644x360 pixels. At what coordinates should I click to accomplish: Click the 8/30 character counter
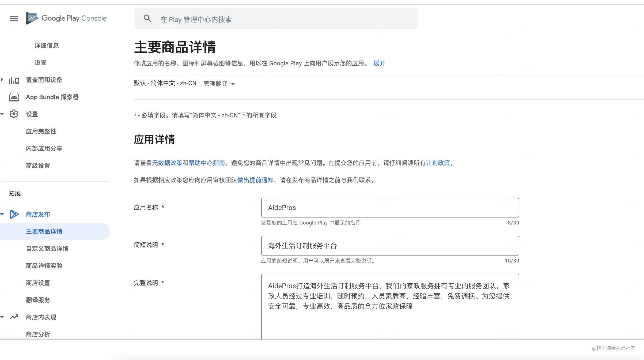pyautogui.click(x=513, y=223)
